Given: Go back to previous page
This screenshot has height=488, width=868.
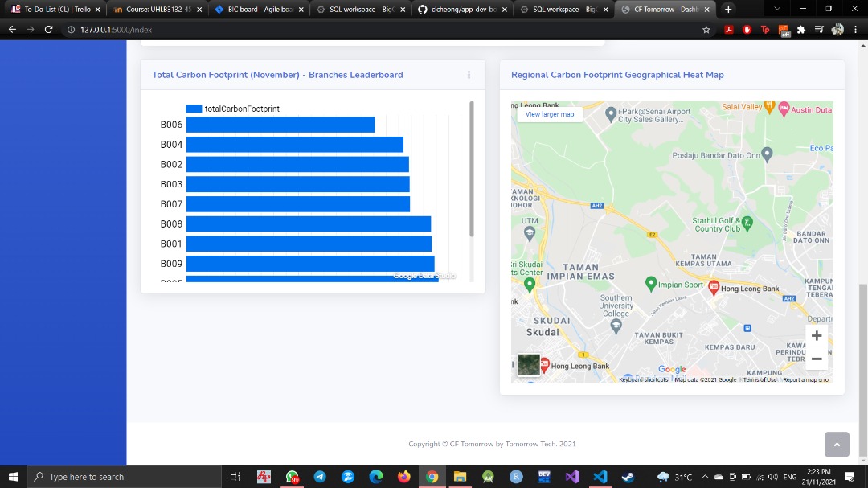Looking at the screenshot, I should pos(12,30).
